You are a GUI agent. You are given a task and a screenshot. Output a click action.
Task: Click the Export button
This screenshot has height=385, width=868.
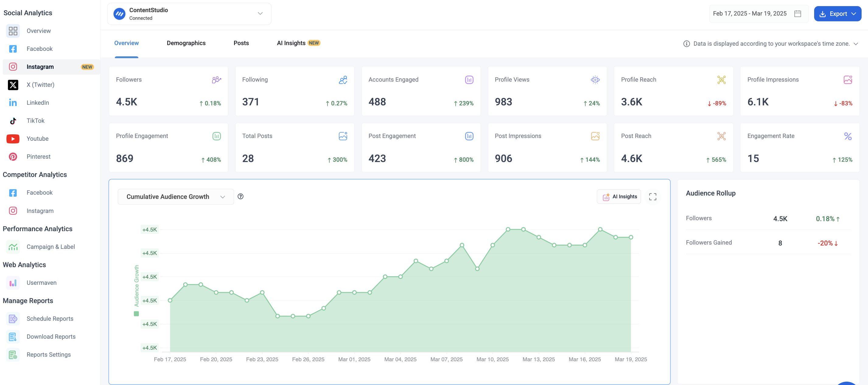pyautogui.click(x=837, y=14)
